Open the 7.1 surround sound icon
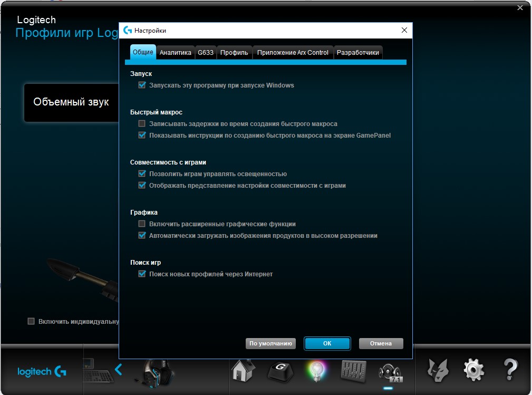Screen dimensions: 532x395 (390, 373)
